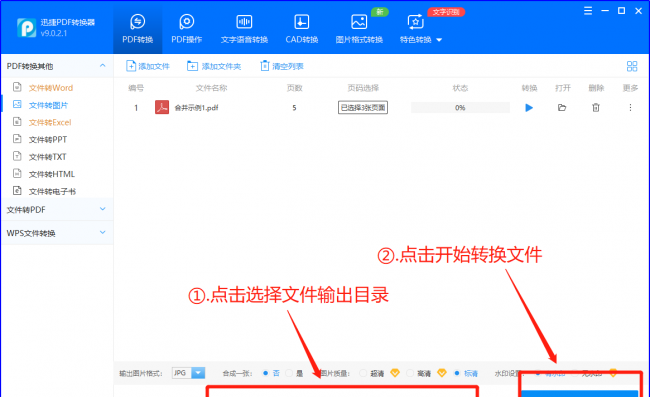Screen dimensions: 650x397
Task: Select 标清 image quality
Action: coord(457,373)
